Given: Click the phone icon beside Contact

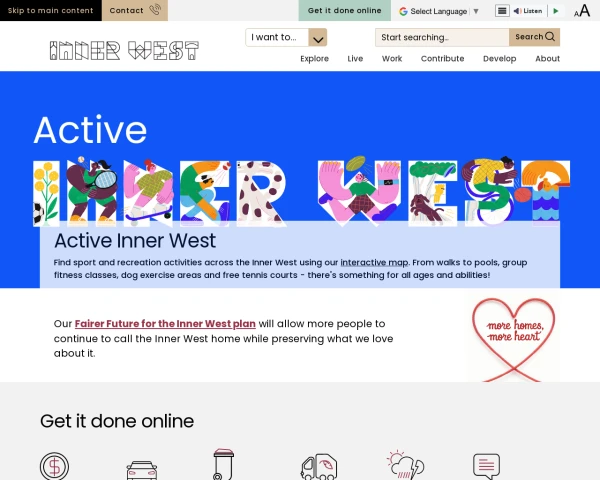Looking at the screenshot, I should click(x=155, y=10).
